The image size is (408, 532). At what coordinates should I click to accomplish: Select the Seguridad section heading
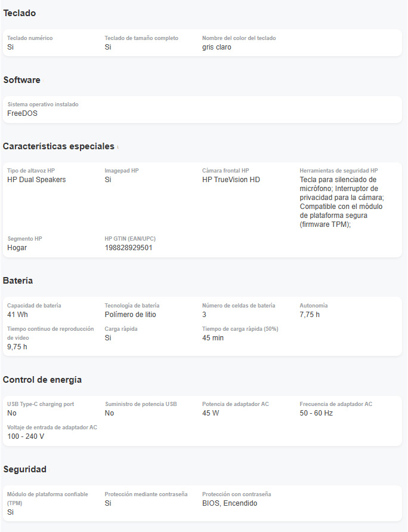point(24,469)
